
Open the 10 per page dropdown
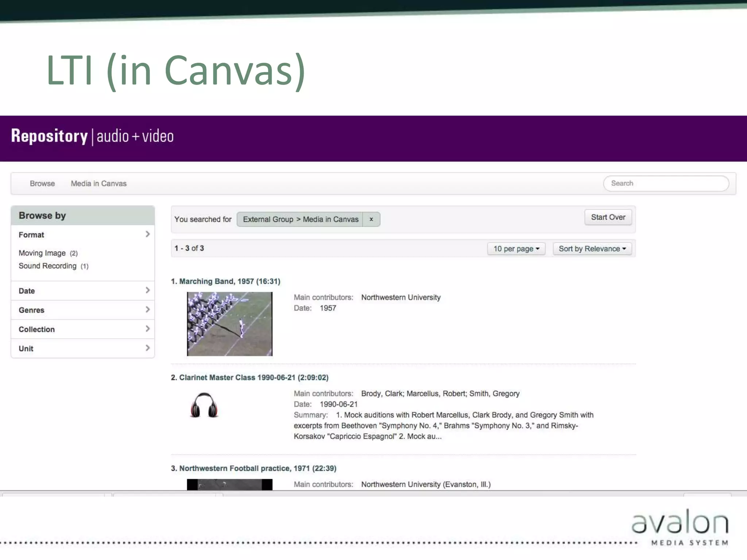516,249
